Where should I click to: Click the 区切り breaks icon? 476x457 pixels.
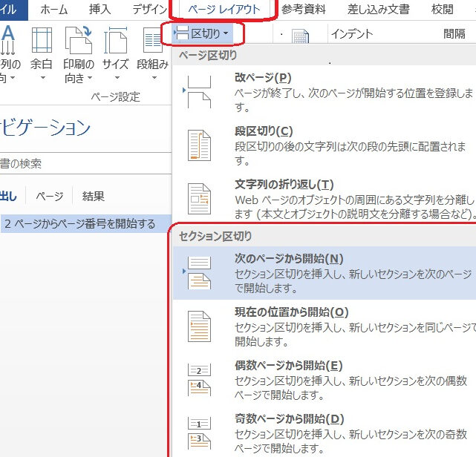click(181, 33)
